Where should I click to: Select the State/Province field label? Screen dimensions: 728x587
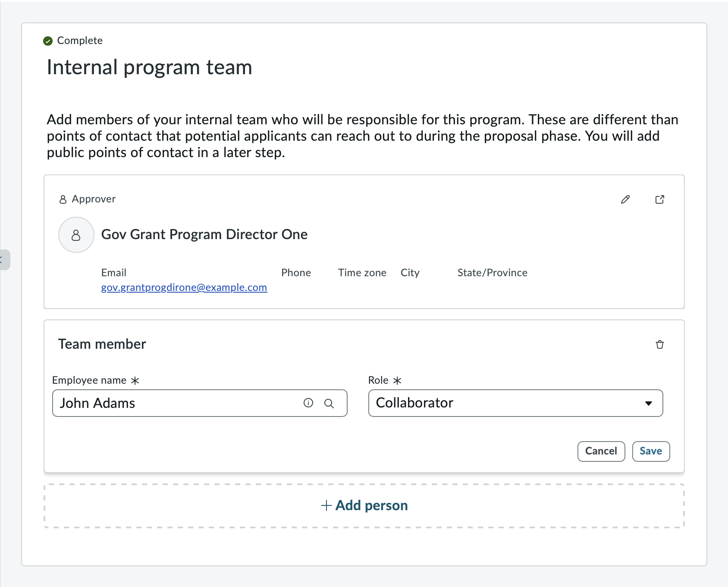coord(493,273)
